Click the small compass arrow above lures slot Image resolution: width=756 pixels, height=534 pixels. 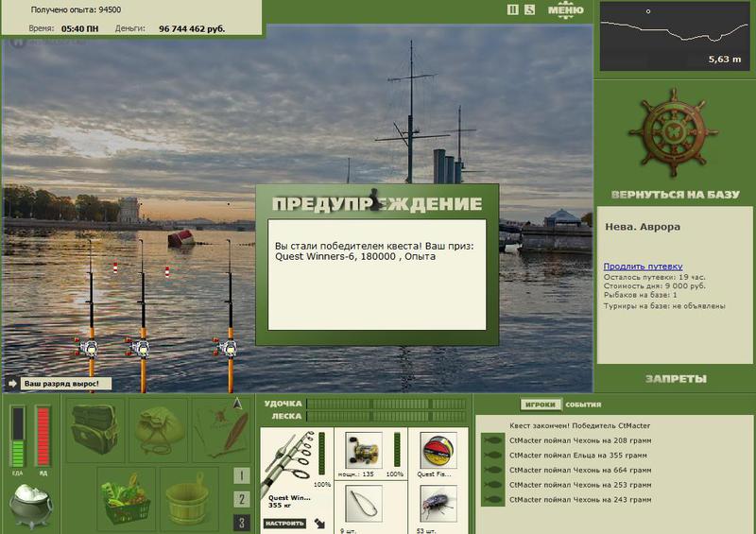tap(237, 404)
